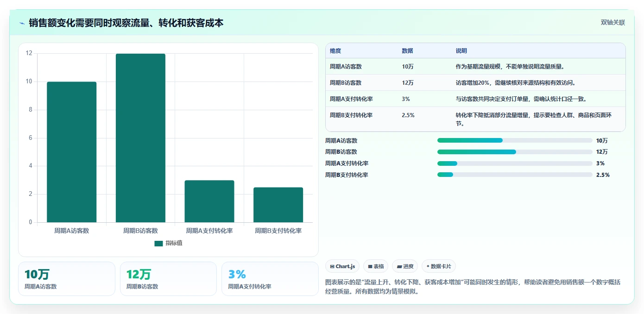Click the page title '销售额变化需要同时观察流量、转化和获客成本'
The height and width of the screenshot is (314, 644).
(x=126, y=23)
